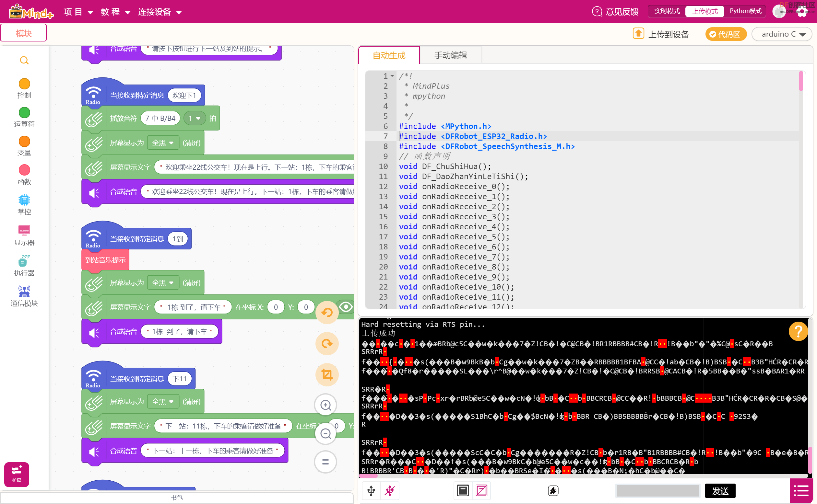Edit the X coordinate 0 field
The width and height of the screenshot is (817, 504).
[x=276, y=307]
